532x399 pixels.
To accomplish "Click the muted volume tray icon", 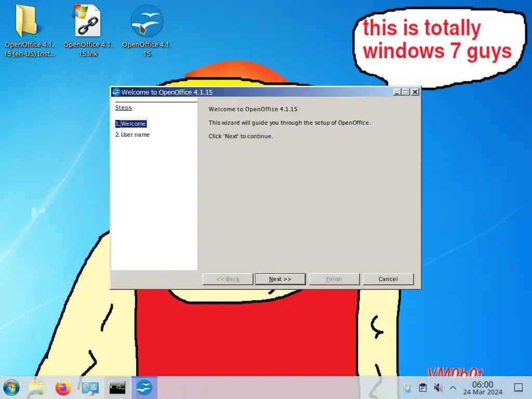I will point(438,388).
